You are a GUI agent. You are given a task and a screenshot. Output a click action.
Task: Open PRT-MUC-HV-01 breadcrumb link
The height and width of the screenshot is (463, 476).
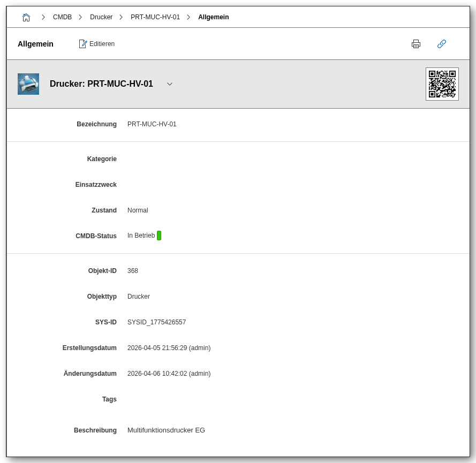(x=155, y=17)
